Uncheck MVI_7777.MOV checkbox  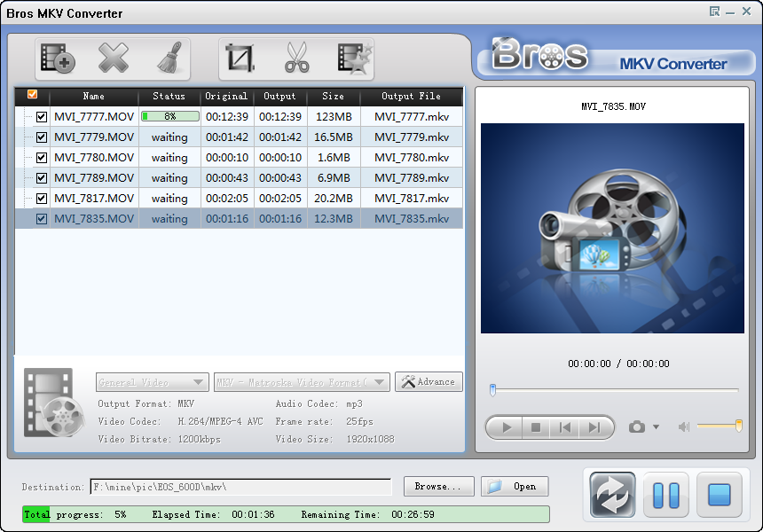tap(42, 117)
